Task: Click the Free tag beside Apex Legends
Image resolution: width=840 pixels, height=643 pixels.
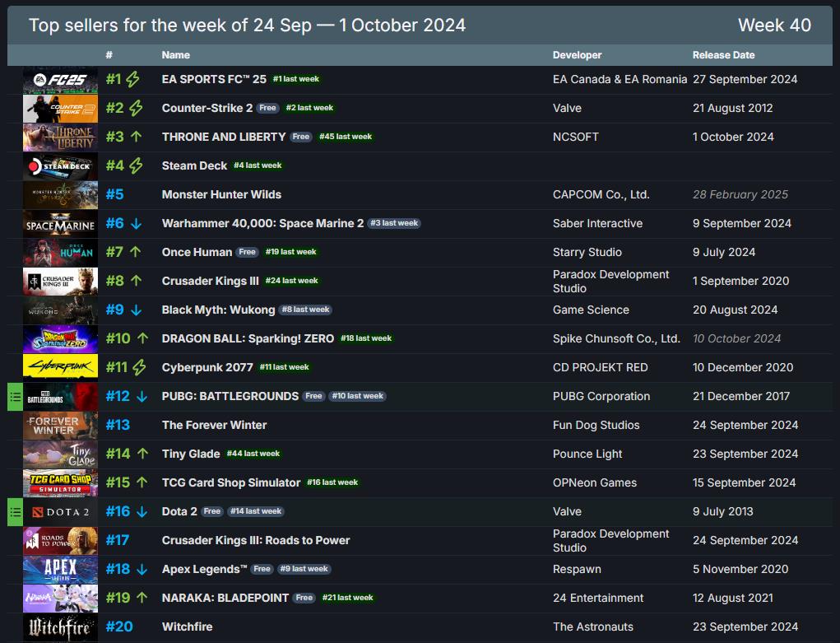Action: pos(262,569)
